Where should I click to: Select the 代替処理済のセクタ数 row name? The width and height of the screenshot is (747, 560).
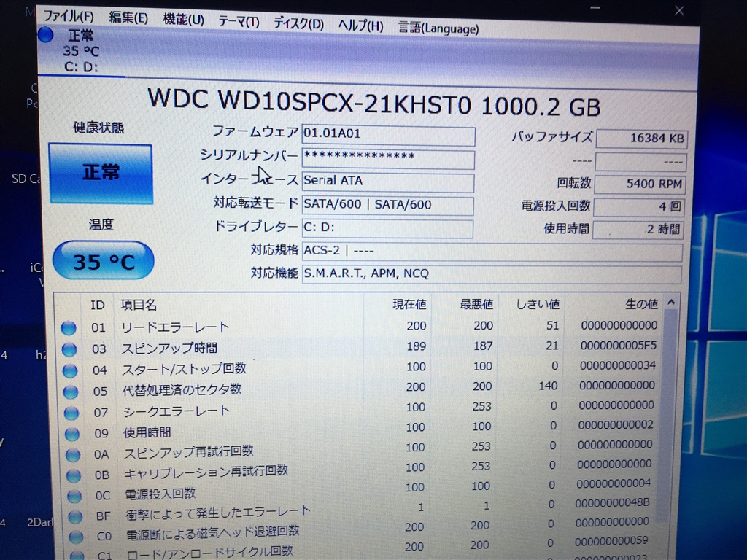[182, 390]
